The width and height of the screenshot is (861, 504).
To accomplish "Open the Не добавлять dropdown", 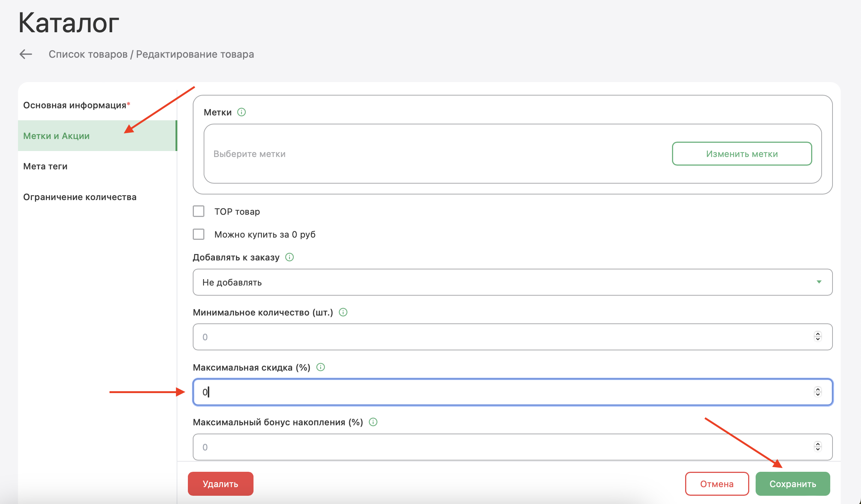I will coord(512,282).
